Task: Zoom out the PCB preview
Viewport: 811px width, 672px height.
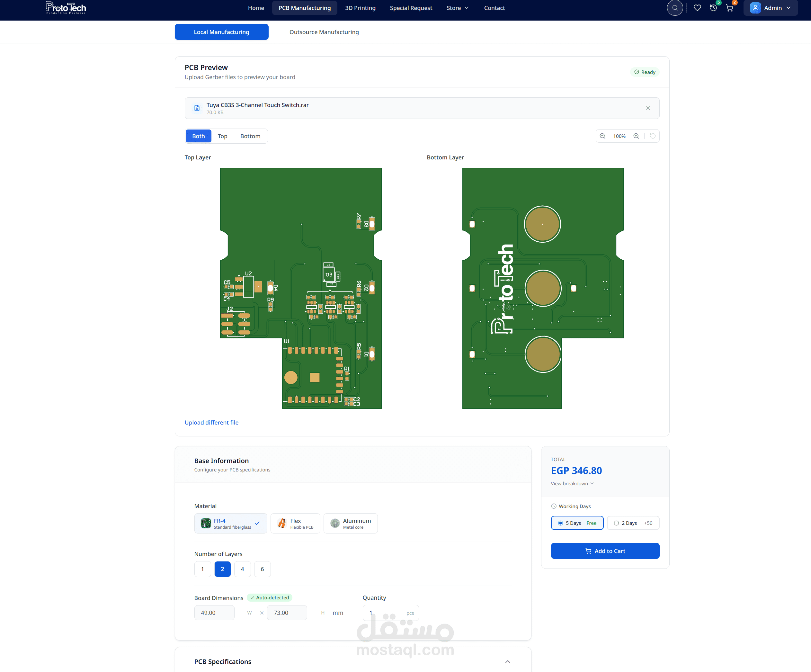Action: (602, 136)
